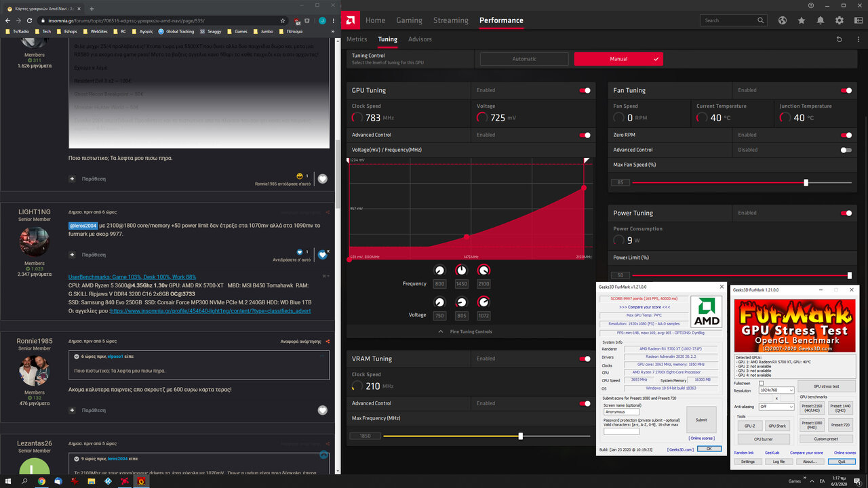Open Radeon notifications bell icon
This screenshot has width=868, height=488.
tap(821, 20)
